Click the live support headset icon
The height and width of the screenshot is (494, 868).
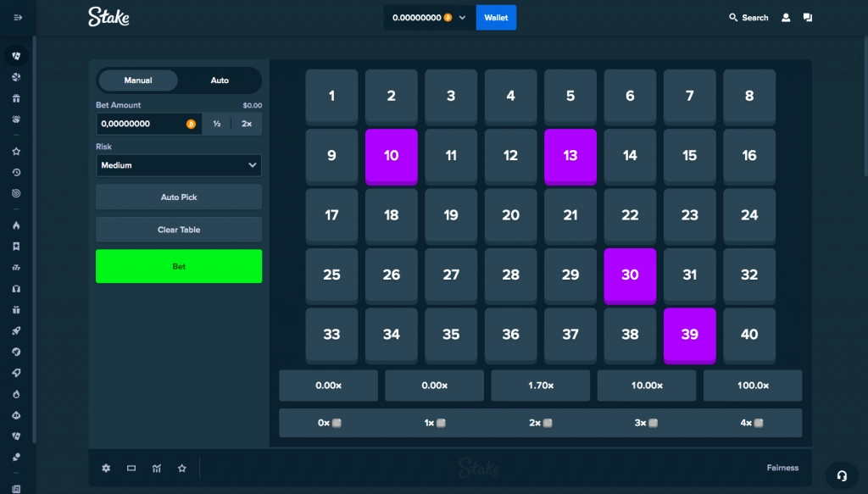[842, 475]
